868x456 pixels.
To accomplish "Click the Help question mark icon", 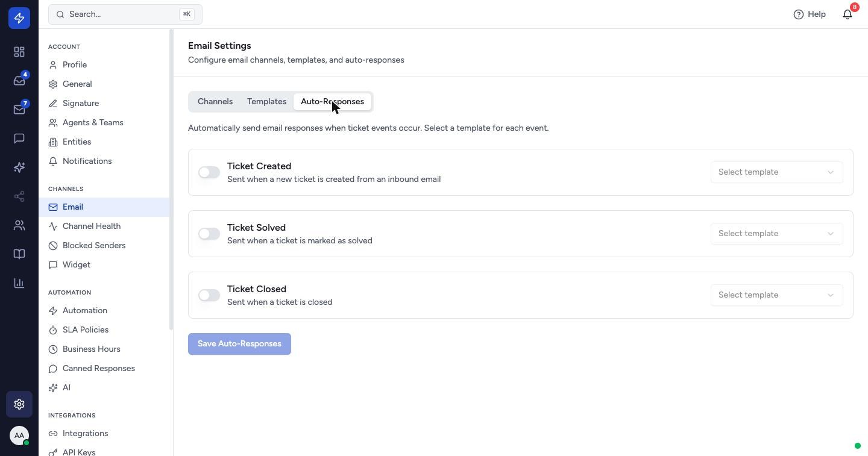I will point(799,14).
